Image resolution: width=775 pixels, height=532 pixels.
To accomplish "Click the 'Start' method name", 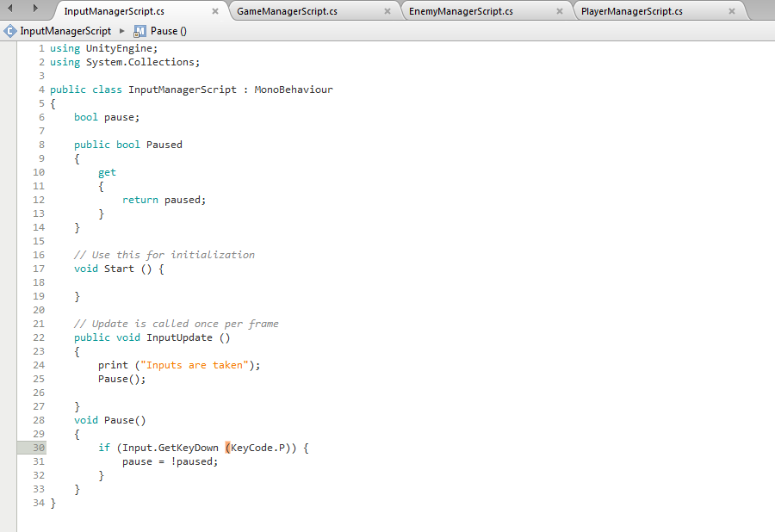I will click(x=119, y=269).
